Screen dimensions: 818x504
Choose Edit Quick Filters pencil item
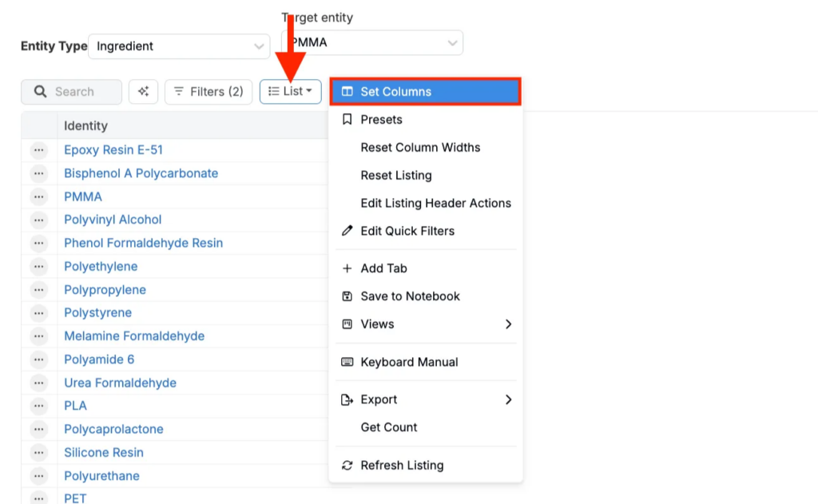(x=407, y=231)
